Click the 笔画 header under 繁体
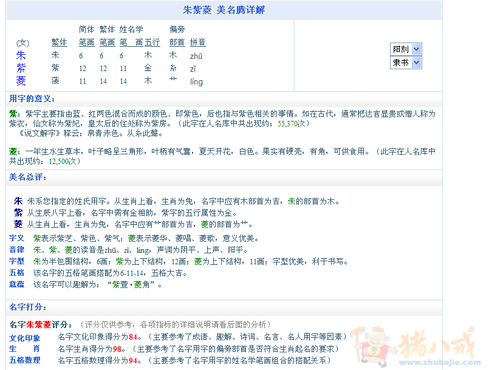The height and width of the screenshot is (370, 489). 107,42
